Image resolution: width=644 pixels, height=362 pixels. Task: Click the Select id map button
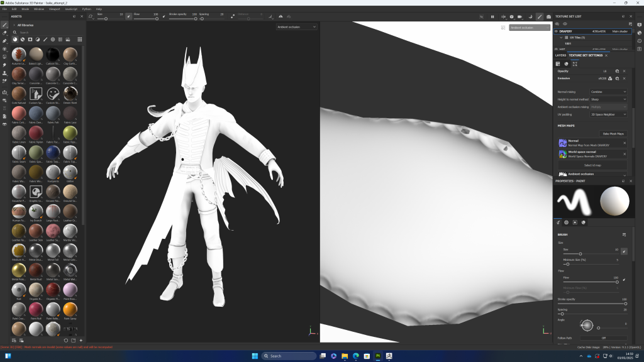[x=594, y=165]
